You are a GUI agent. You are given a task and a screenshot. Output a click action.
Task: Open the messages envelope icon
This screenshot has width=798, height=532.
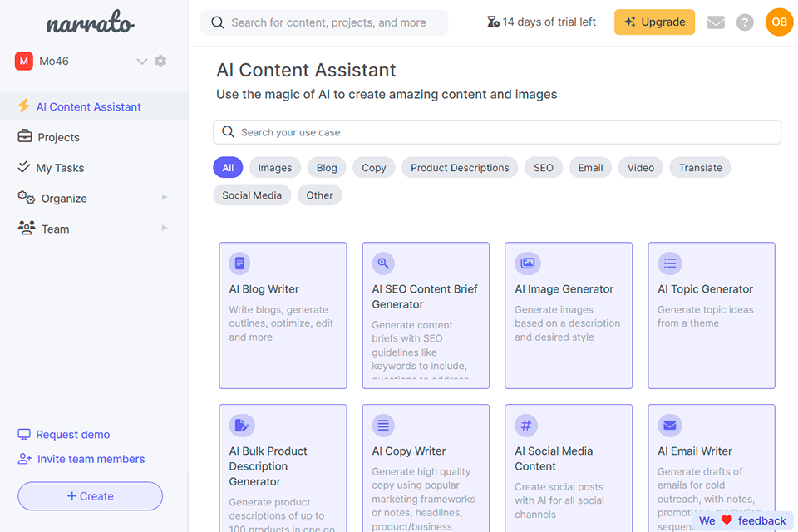coord(716,22)
